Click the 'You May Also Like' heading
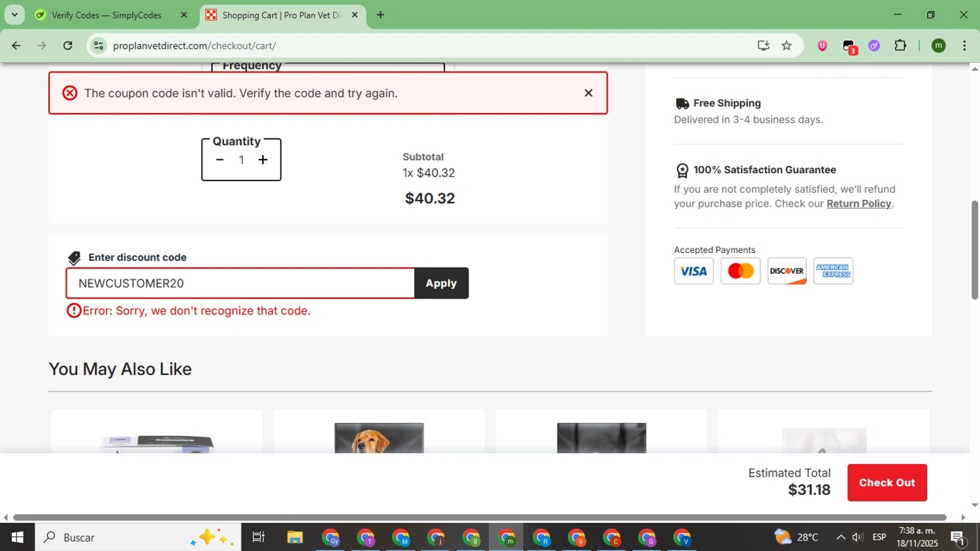The height and width of the screenshot is (551, 980). coord(120,369)
